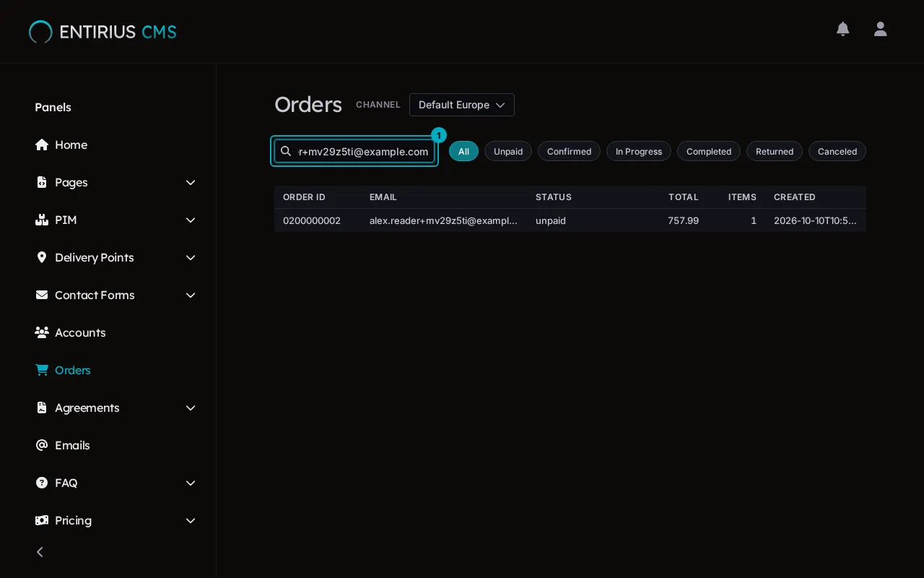Click the Created column header
This screenshot has height=578, width=924.
point(795,197)
